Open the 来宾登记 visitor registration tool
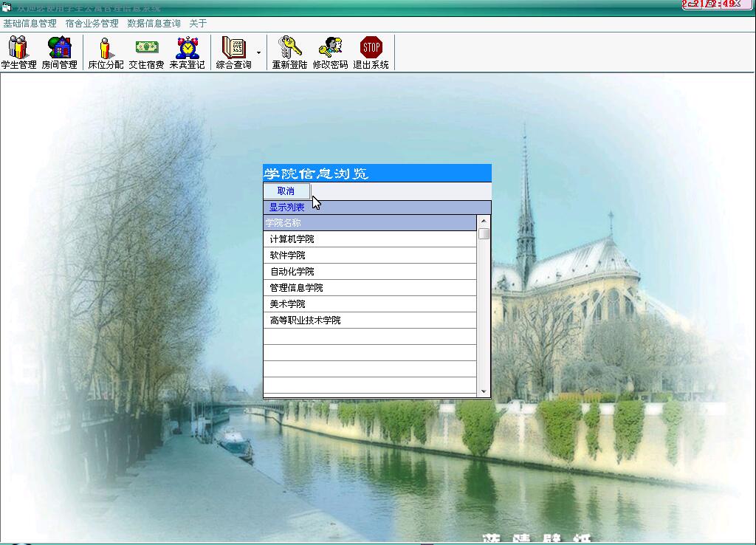This screenshot has height=545, width=756. click(x=187, y=52)
